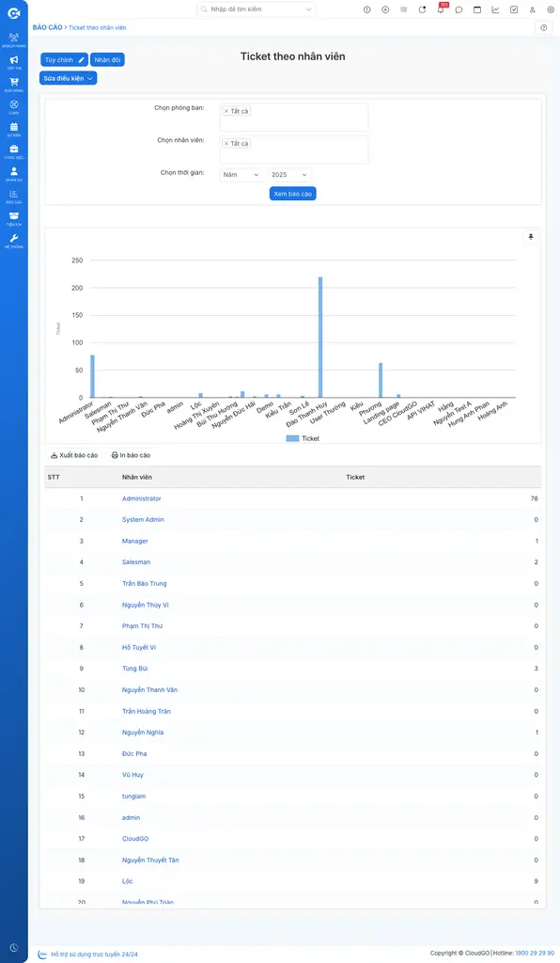Toggle the Ticket legend in the chart
The image size is (560, 963).
tap(303, 438)
